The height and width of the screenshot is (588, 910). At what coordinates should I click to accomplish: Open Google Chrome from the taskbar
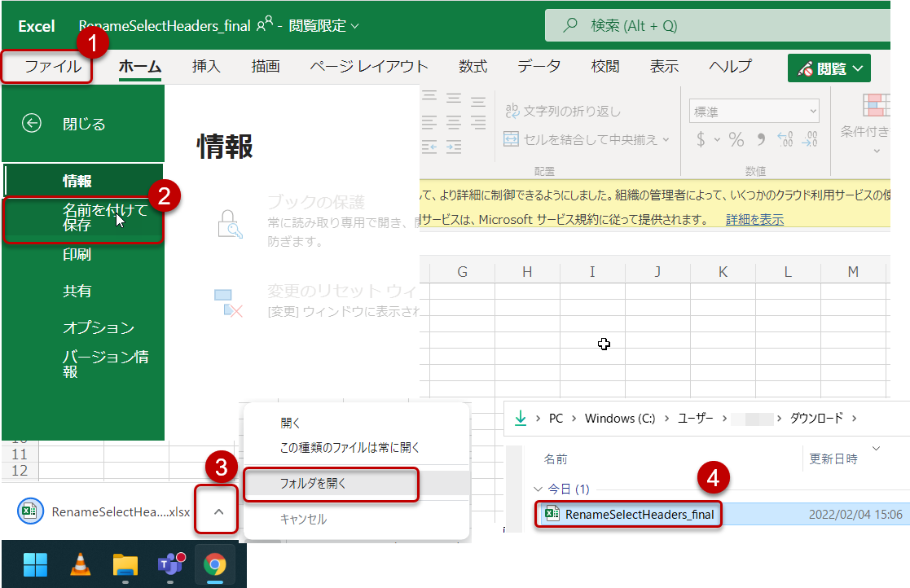point(216,564)
